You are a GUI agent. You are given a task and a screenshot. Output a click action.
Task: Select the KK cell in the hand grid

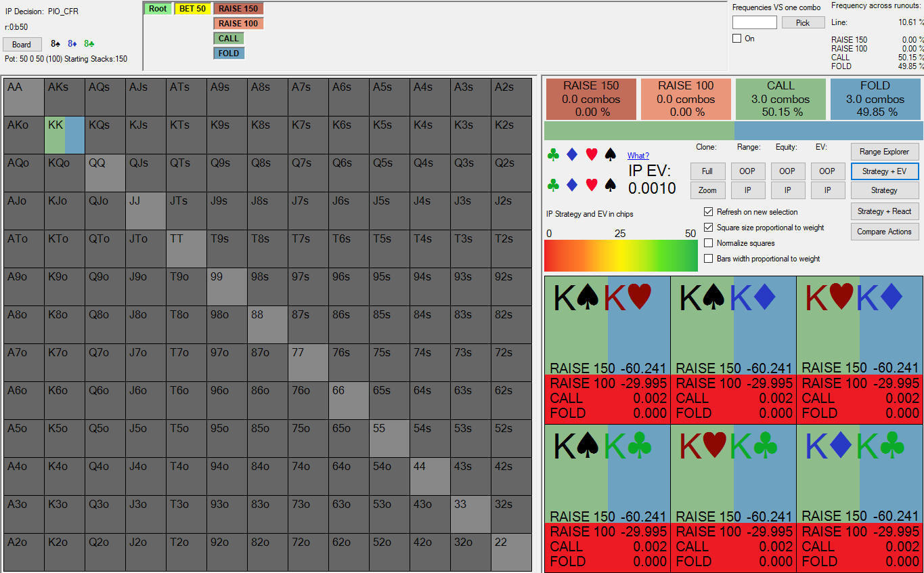click(x=64, y=135)
